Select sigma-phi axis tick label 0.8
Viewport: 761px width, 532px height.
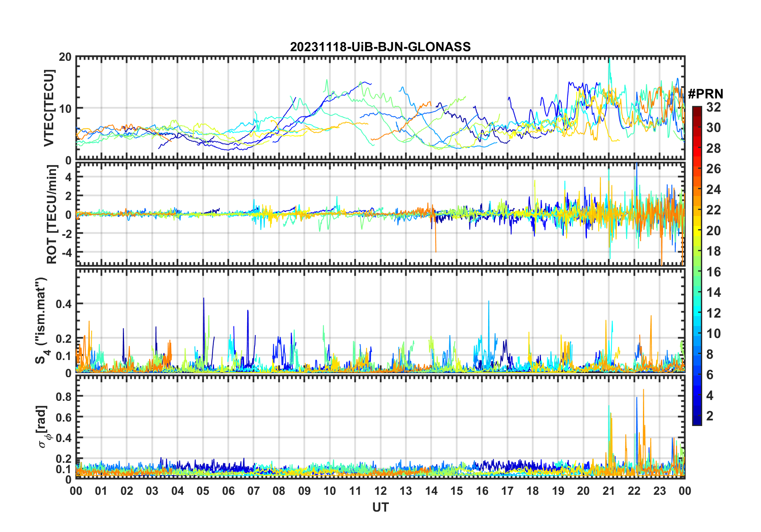[64, 396]
